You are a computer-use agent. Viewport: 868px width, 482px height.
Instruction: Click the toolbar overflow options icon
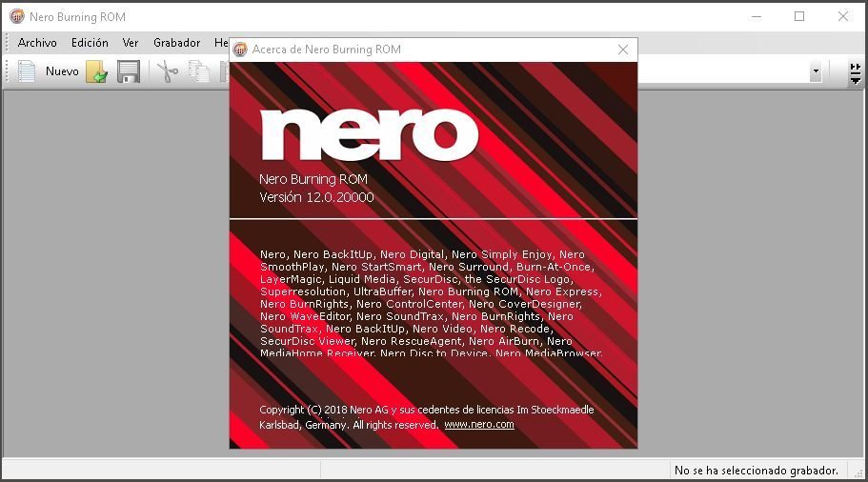coord(856,73)
